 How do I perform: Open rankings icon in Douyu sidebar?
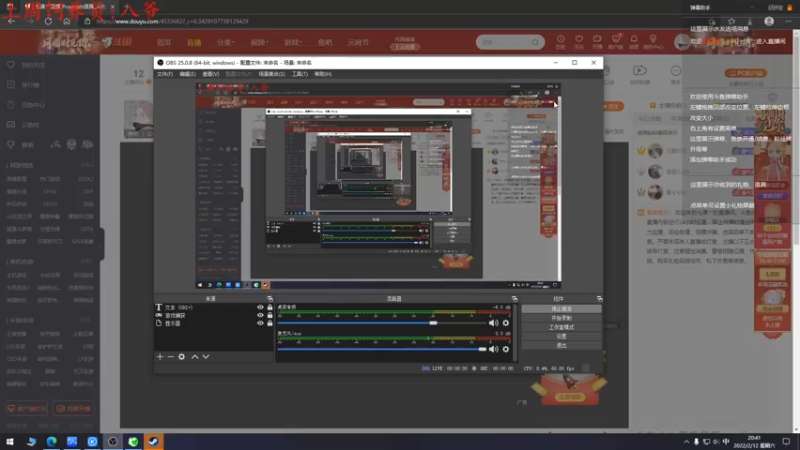click(11, 85)
